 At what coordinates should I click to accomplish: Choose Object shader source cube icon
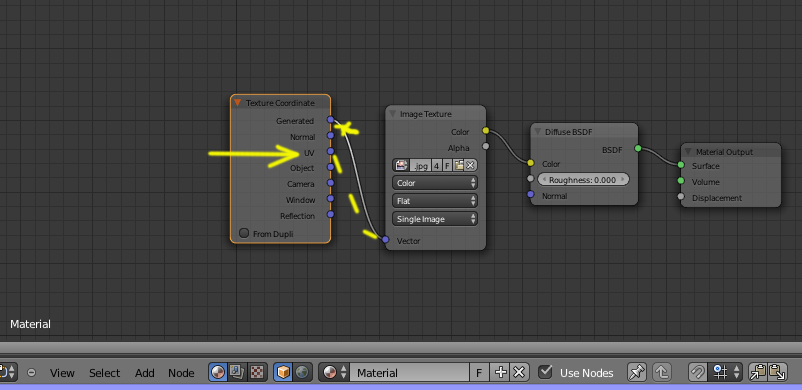[283, 373]
